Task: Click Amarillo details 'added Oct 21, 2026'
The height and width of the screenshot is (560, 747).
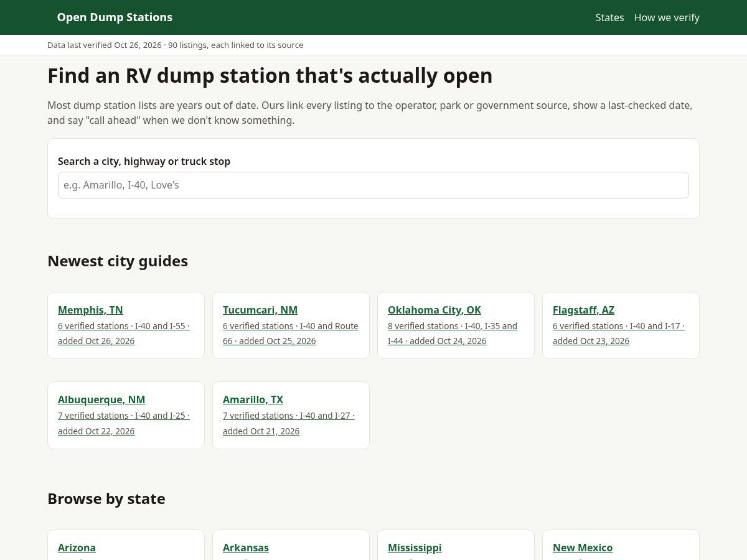Action: [261, 431]
